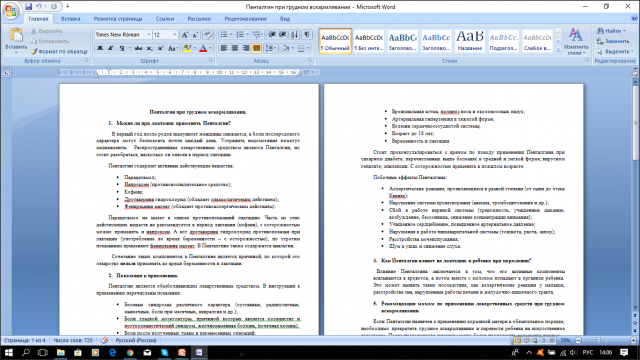Screen dimensions: 640x360
Task: Switch to Ссылки ribbon tab
Action: [x=165, y=19]
